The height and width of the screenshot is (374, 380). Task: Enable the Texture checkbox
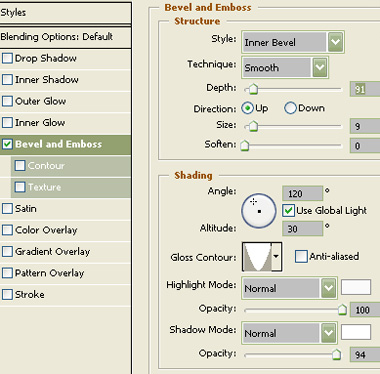tap(20, 187)
